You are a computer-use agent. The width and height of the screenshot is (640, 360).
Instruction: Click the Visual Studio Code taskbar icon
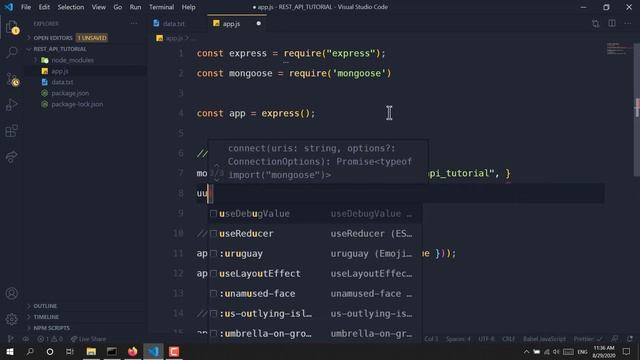(x=153, y=351)
